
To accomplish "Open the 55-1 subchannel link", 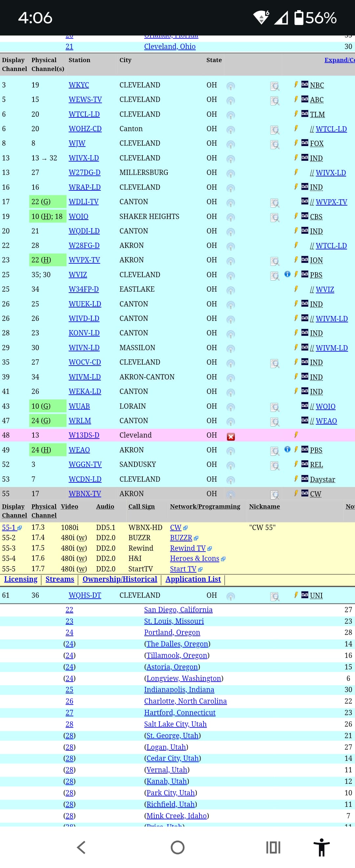I will click(9, 527).
